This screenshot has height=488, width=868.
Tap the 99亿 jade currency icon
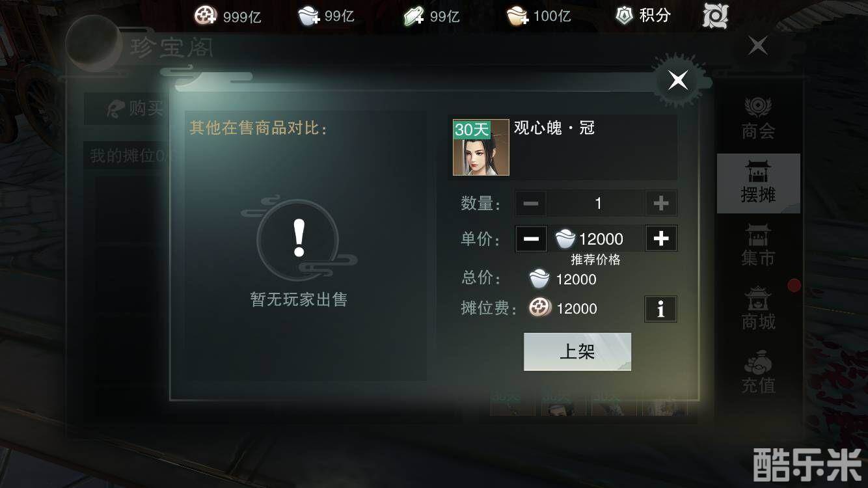(414, 16)
